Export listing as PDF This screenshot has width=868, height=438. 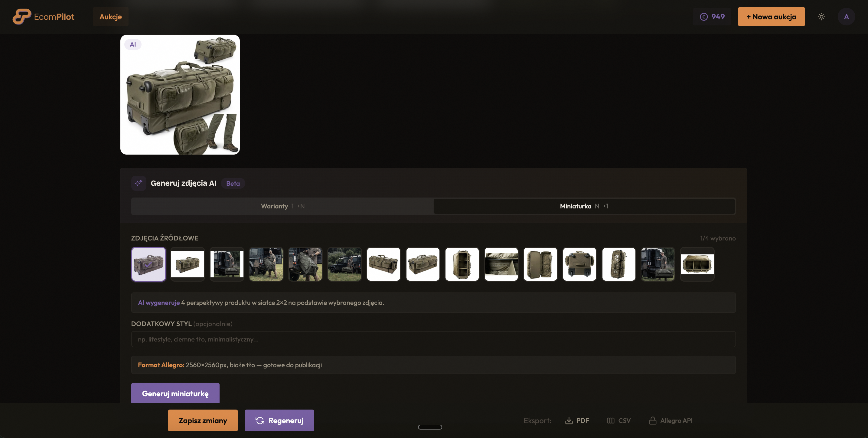tap(577, 420)
